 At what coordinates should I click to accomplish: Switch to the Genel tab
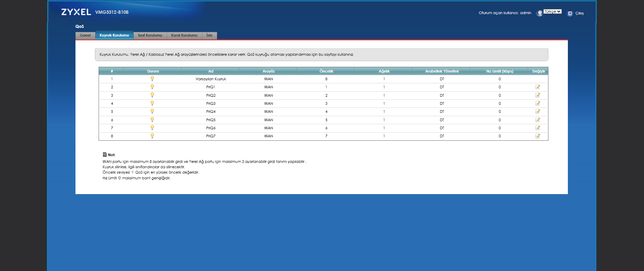point(85,35)
